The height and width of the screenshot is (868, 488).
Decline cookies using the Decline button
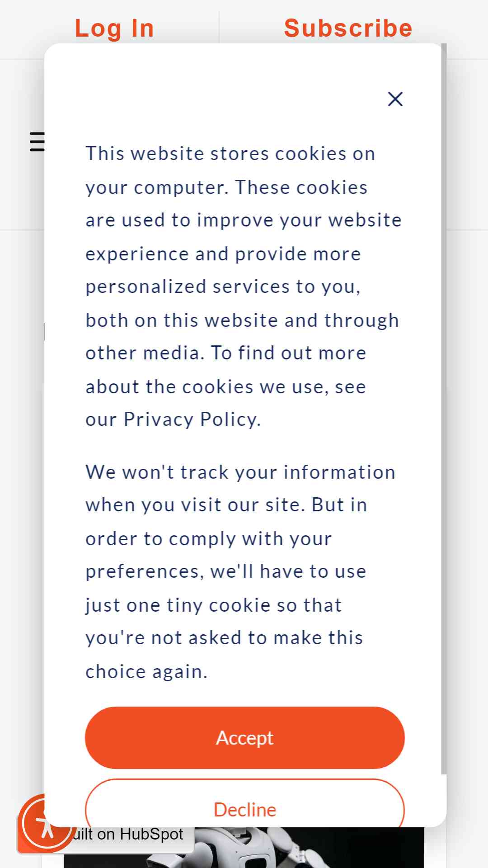click(x=245, y=804)
